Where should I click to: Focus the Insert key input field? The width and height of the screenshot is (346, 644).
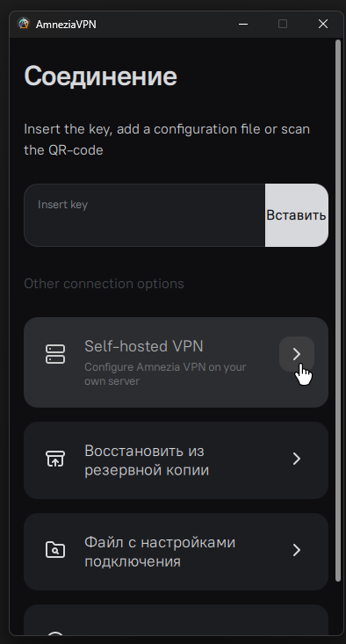(145, 215)
